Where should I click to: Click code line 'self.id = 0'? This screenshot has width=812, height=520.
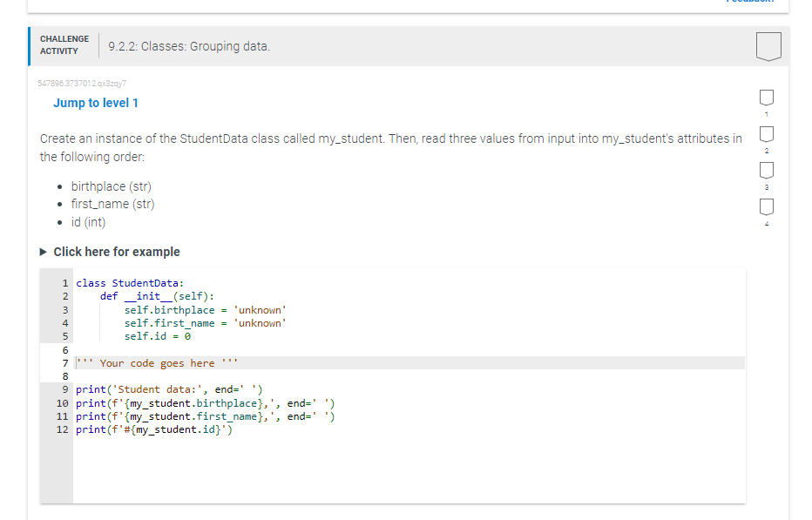(158, 336)
